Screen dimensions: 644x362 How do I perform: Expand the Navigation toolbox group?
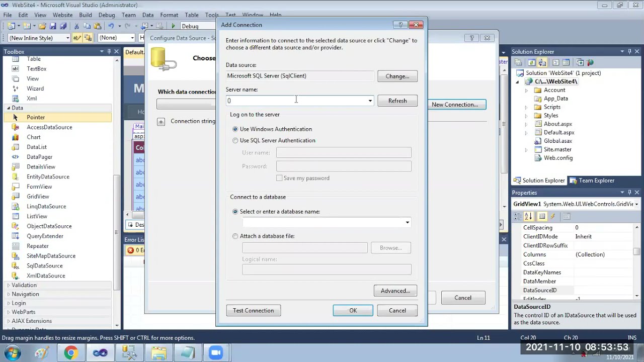[x=8, y=294]
